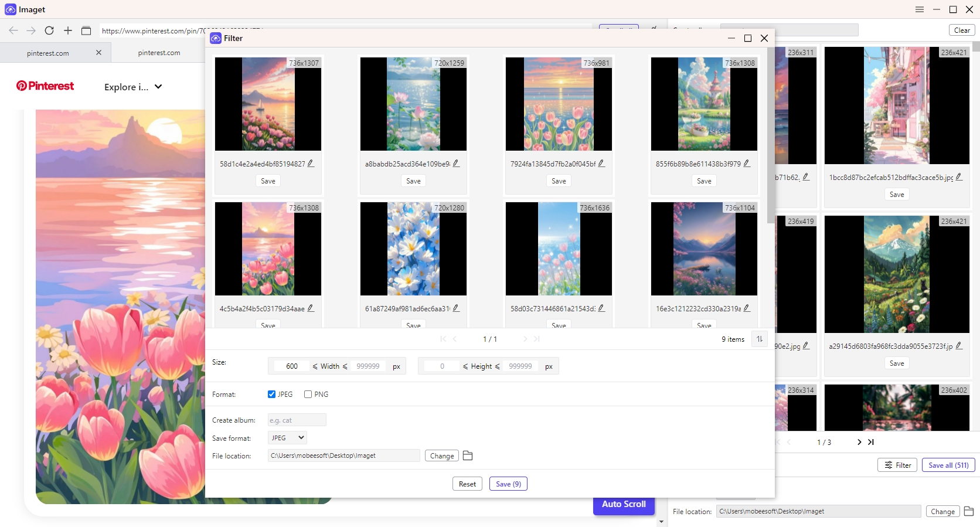Go to next page in main gallery
Viewport: 980px width, 527px height.
pyautogui.click(x=859, y=442)
